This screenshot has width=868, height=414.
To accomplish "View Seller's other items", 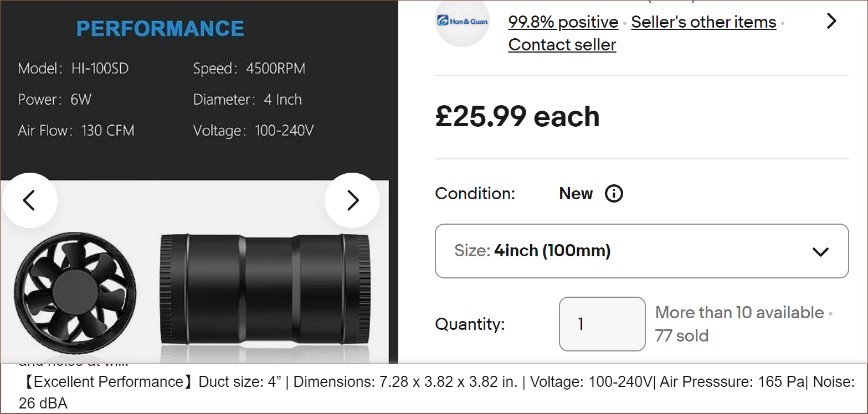I will (x=703, y=22).
